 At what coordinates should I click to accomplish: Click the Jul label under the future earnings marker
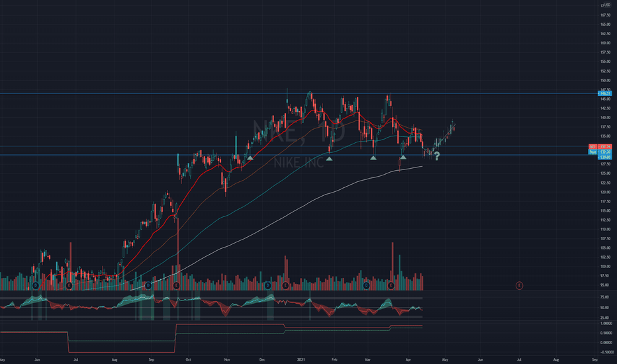(519, 359)
